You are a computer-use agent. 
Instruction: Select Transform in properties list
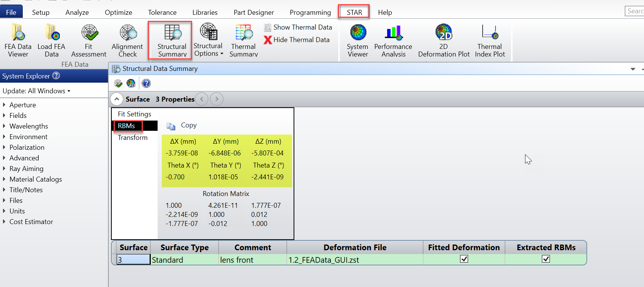click(x=134, y=138)
